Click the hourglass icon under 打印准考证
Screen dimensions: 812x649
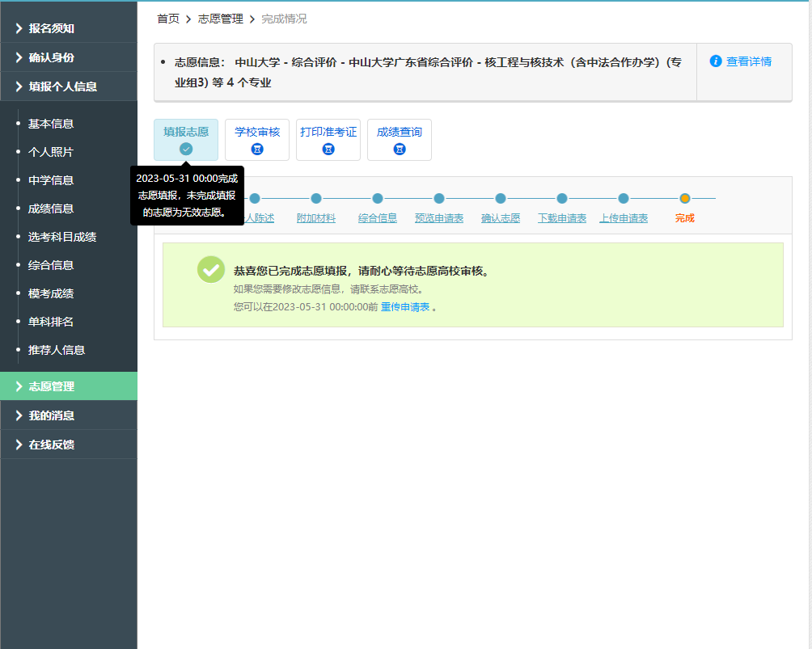[328, 149]
